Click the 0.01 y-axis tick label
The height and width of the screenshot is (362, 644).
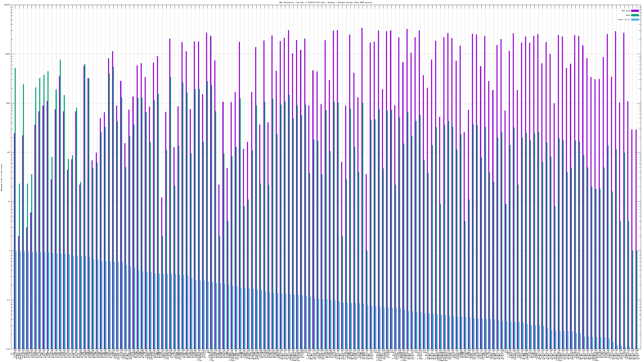(8, 349)
